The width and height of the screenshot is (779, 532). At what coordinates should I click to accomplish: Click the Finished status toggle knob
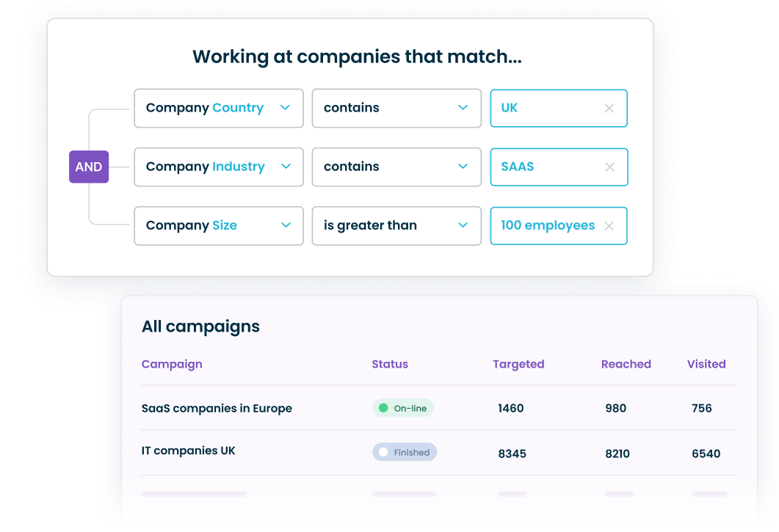(x=385, y=452)
